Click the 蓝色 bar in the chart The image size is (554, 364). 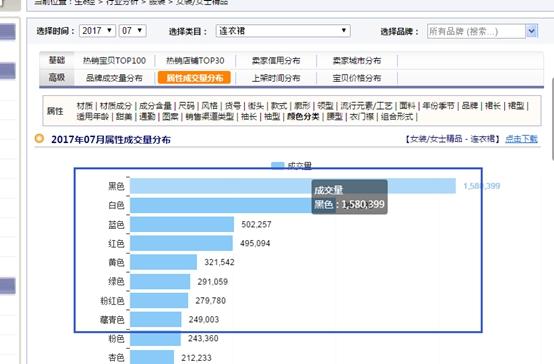(182, 224)
